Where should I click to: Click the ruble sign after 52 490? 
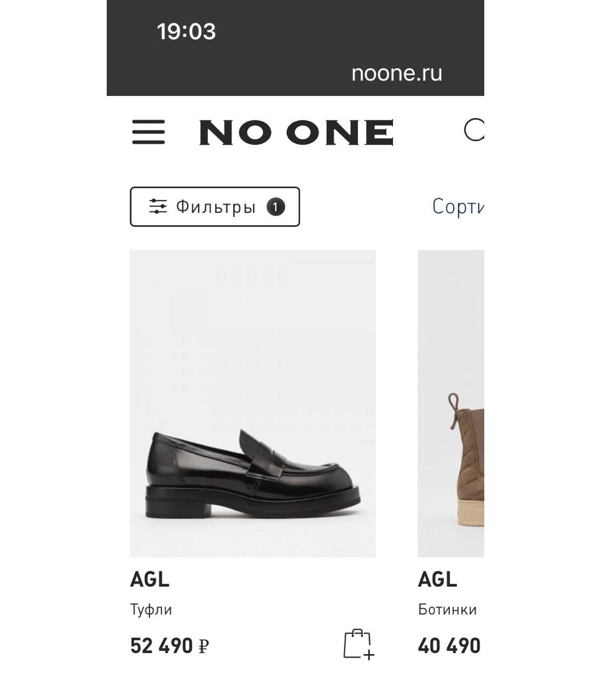coord(203,647)
